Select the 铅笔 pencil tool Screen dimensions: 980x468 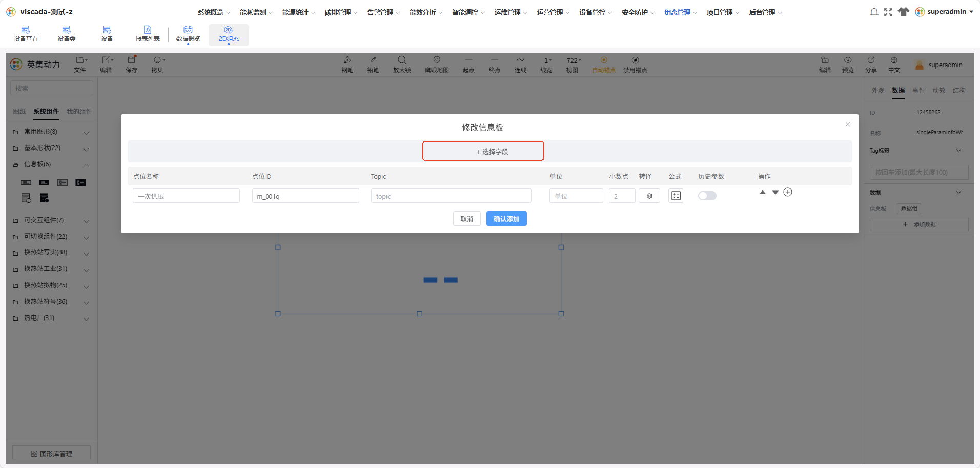pyautogui.click(x=373, y=65)
